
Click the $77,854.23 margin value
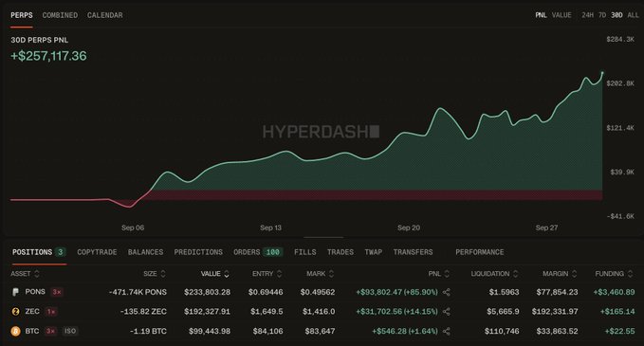click(x=557, y=292)
